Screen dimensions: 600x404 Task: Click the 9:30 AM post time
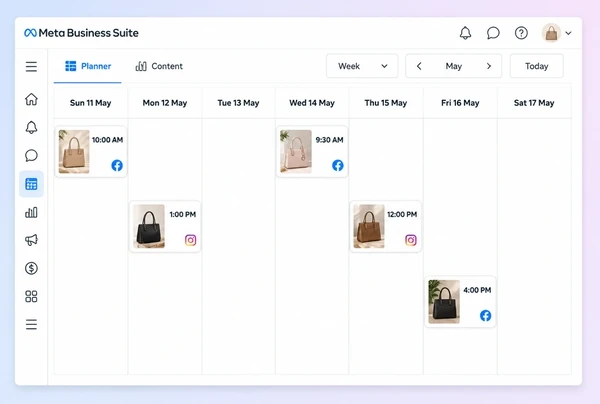coord(329,140)
